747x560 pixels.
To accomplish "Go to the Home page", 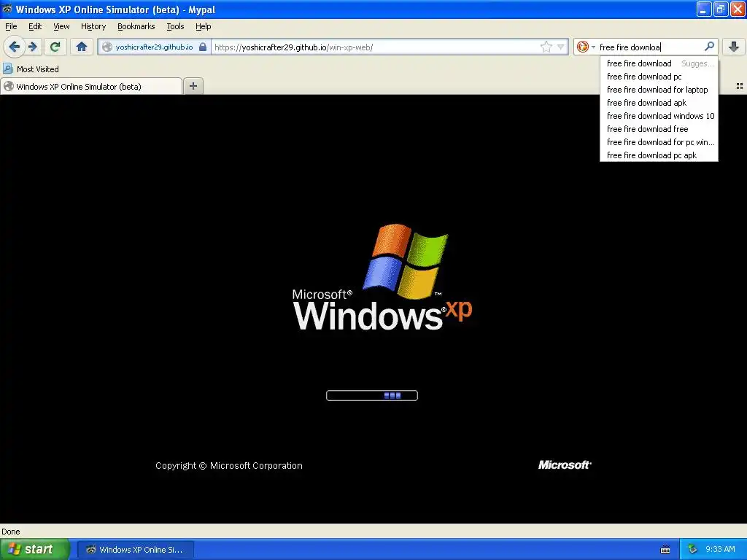I will tap(82, 47).
